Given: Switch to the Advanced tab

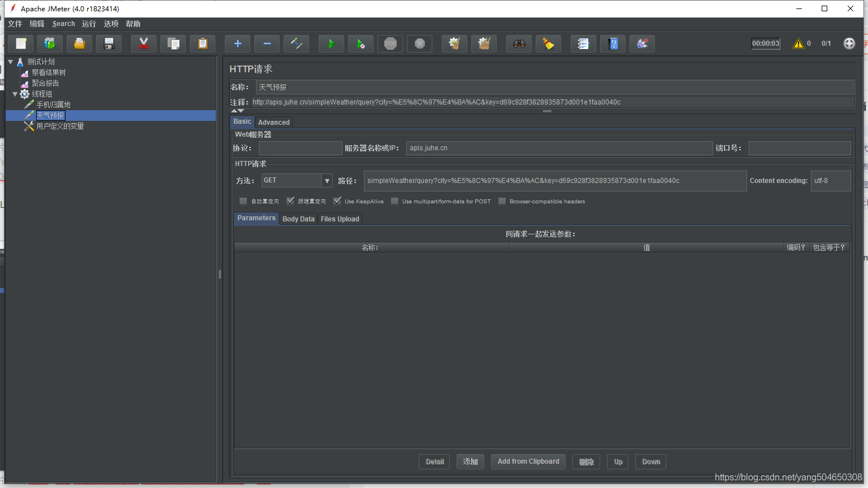Looking at the screenshot, I should (274, 123).
